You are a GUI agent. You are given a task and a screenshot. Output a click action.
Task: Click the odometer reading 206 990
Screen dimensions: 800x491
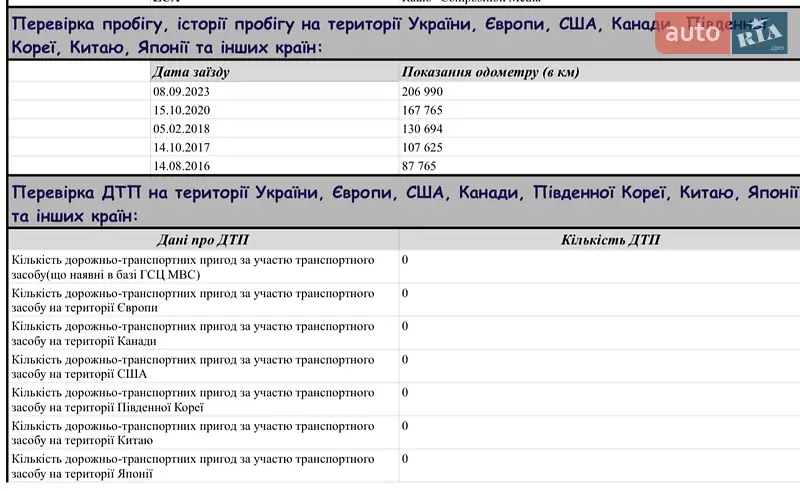tap(422, 92)
